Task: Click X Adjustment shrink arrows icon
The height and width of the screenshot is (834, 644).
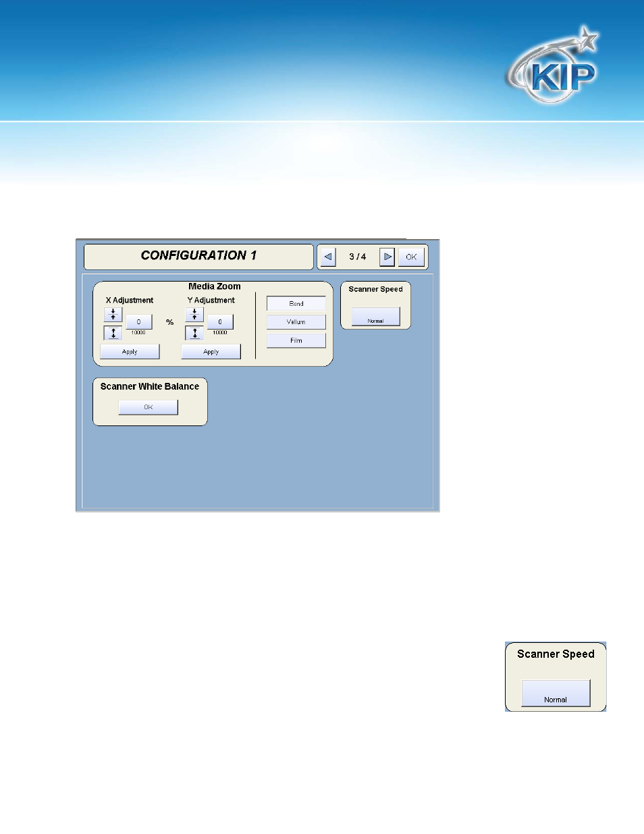Action: click(113, 315)
